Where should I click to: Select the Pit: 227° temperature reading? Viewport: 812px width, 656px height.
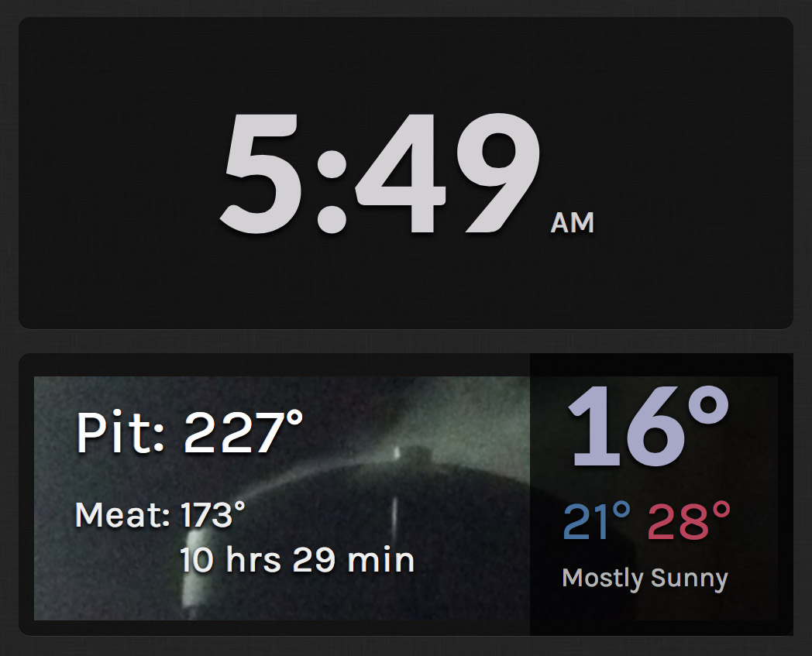coord(189,432)
